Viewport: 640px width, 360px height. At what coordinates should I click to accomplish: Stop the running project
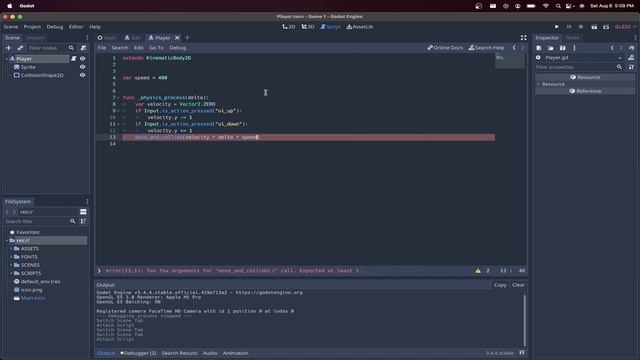coord(581,27)
